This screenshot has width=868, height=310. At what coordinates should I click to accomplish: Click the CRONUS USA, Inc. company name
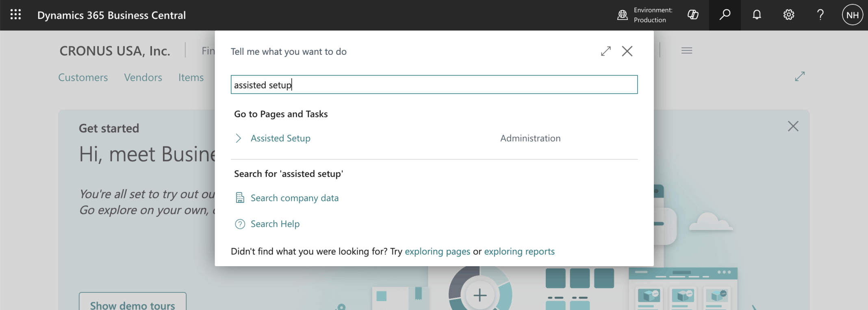pyautogui.click(x=115, y=51)
